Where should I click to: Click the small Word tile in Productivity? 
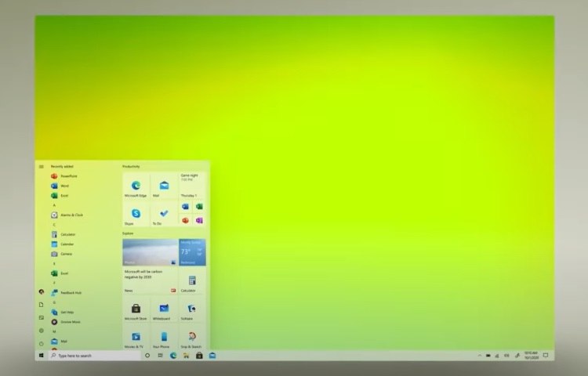tap(185, 207)
